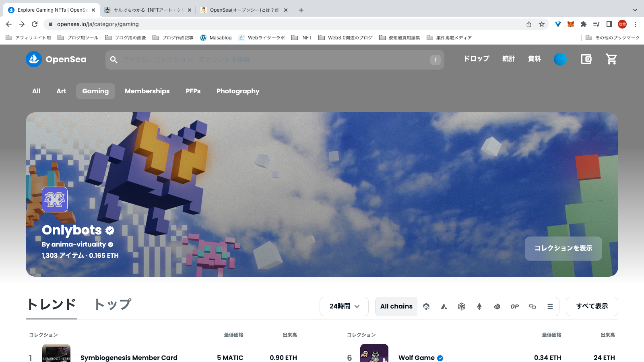Open the shopping cart icon

coord(611,59)
